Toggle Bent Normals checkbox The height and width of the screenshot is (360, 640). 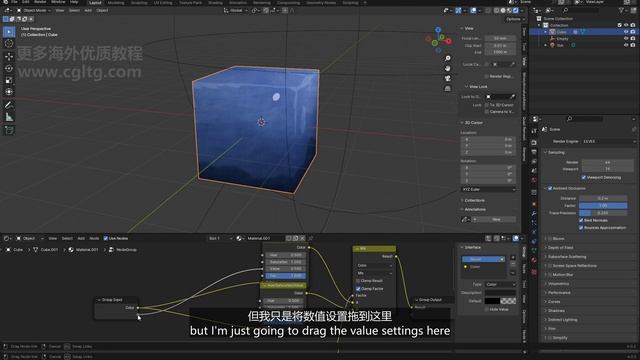581,220
